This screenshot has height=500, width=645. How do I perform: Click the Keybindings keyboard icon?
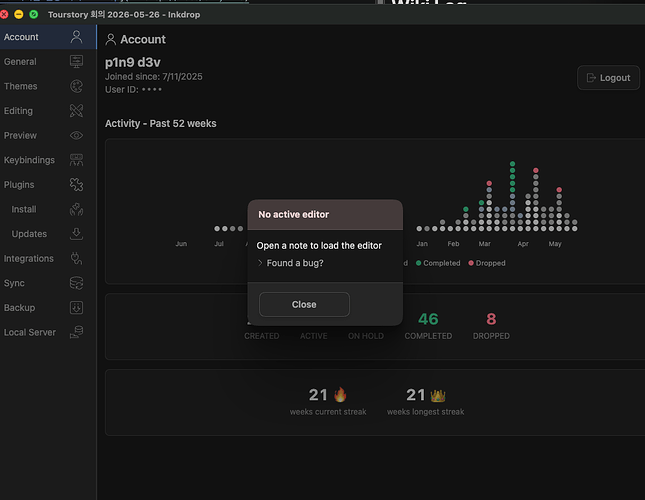coord(76,160)
